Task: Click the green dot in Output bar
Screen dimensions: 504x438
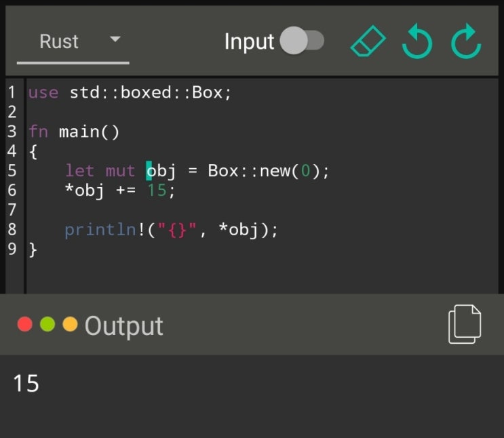Action: point(47,324)
